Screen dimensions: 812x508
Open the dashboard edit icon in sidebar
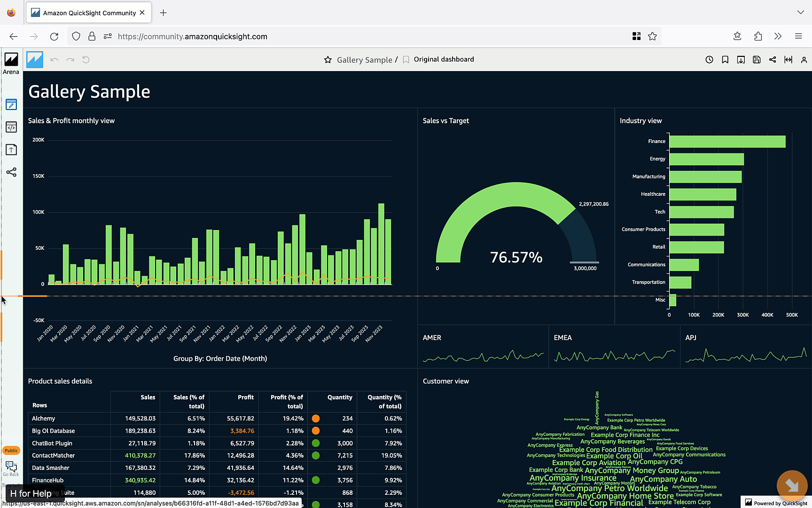(x=11, y=104)
